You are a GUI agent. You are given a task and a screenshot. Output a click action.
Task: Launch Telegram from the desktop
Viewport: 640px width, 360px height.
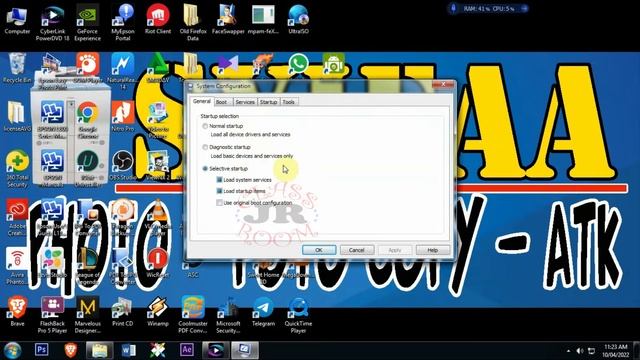pyautogui.click(x=263, y=313)
